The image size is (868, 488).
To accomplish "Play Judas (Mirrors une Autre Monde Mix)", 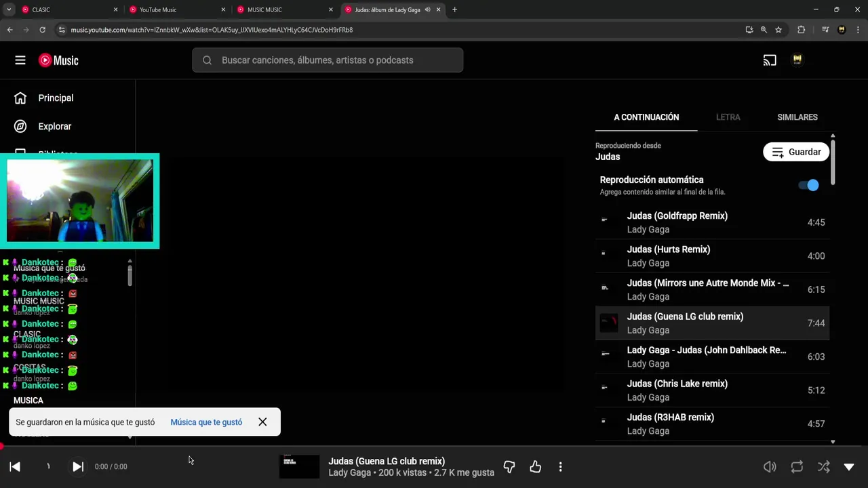I will 712,289.
